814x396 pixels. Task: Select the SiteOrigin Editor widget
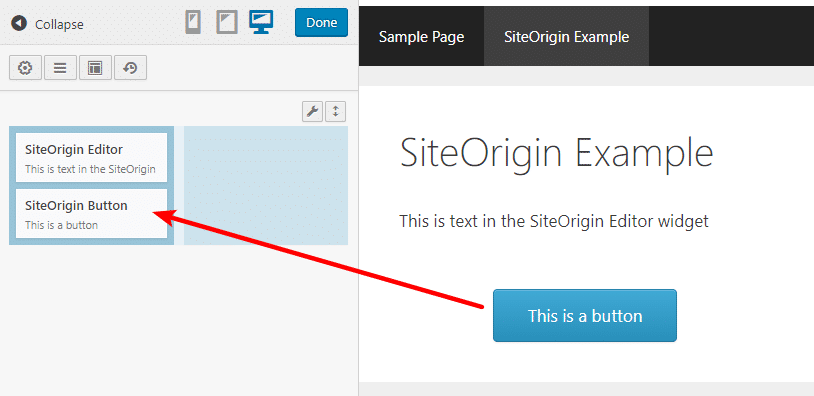point(91,158)
